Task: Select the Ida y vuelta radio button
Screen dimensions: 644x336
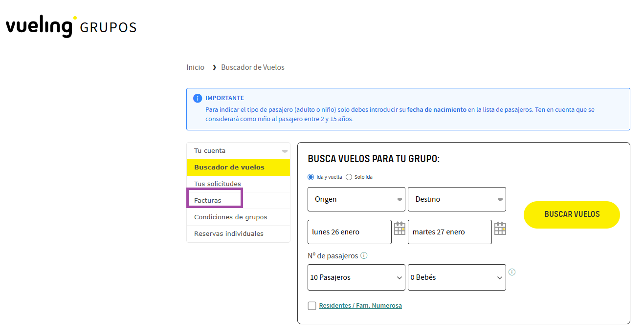Action: coord(311,177)
